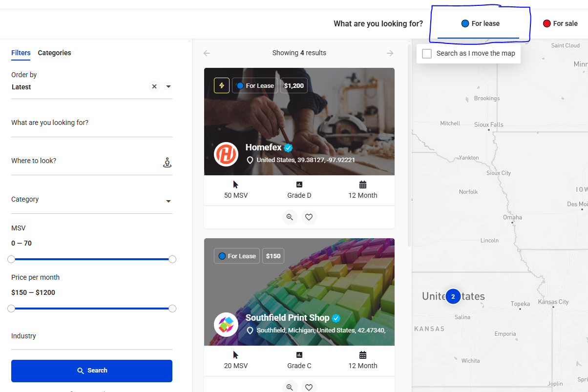This screenshot has width=588, height=392.
Task: Favorite the Homefex listing with heart icon
Action: point(309,217)
